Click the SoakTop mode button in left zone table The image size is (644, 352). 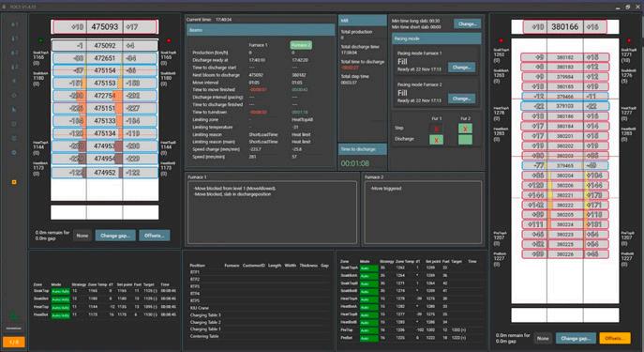pos(60,291)
